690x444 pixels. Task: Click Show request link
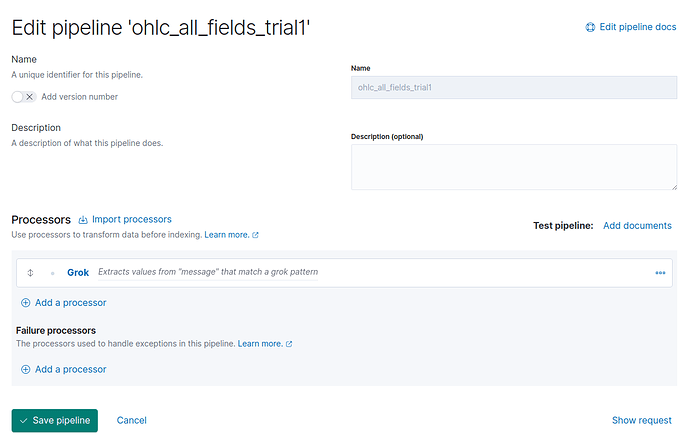tap(642, 421)
